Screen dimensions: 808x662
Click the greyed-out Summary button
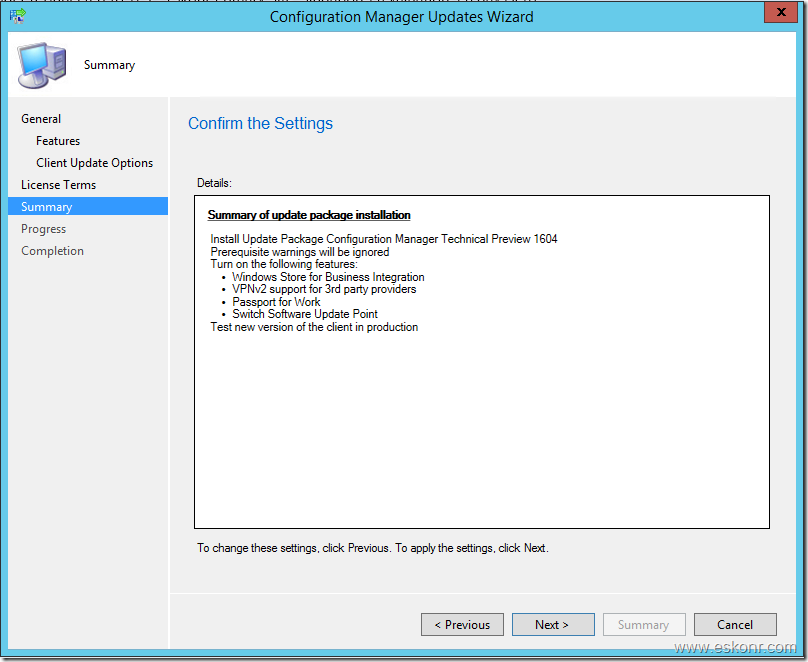(643, 625)
